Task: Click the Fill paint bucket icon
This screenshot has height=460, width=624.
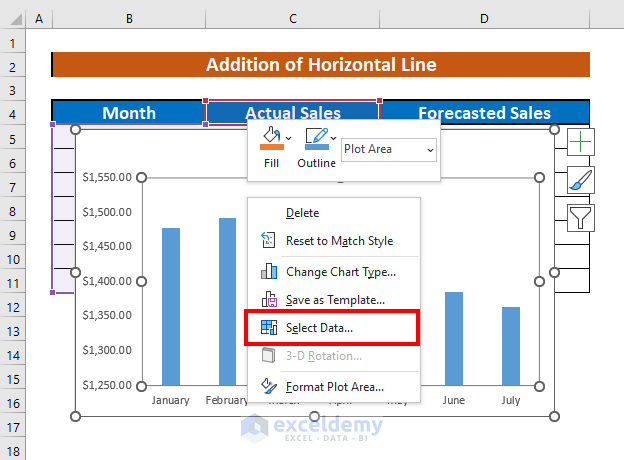Action: click(x=271, y=135)
